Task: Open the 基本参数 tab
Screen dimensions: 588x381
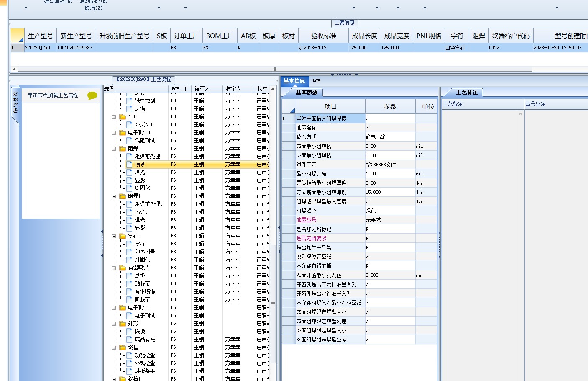Action: click(307, 92)
